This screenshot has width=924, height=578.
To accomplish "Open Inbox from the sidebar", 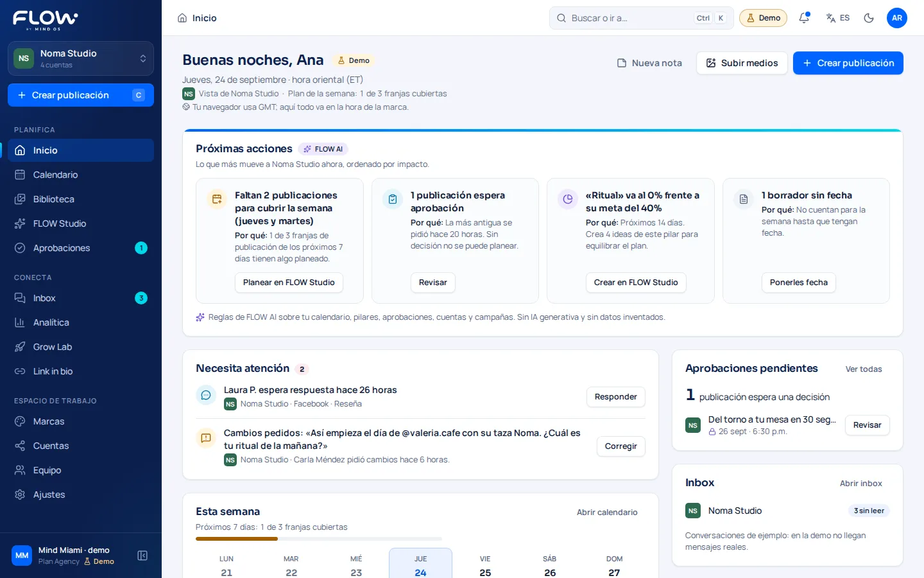I will pyautogui.click(x=81, y=298).
